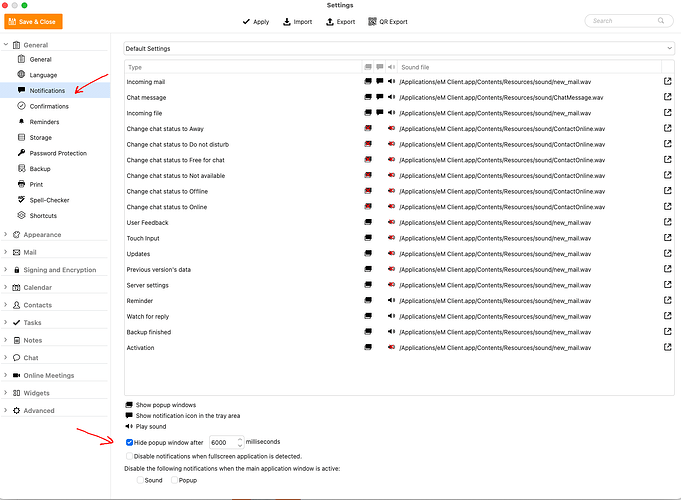Screen dimensions: 681x500
Task: Open sound file browser for Activation row
Action: click(668, 347)
